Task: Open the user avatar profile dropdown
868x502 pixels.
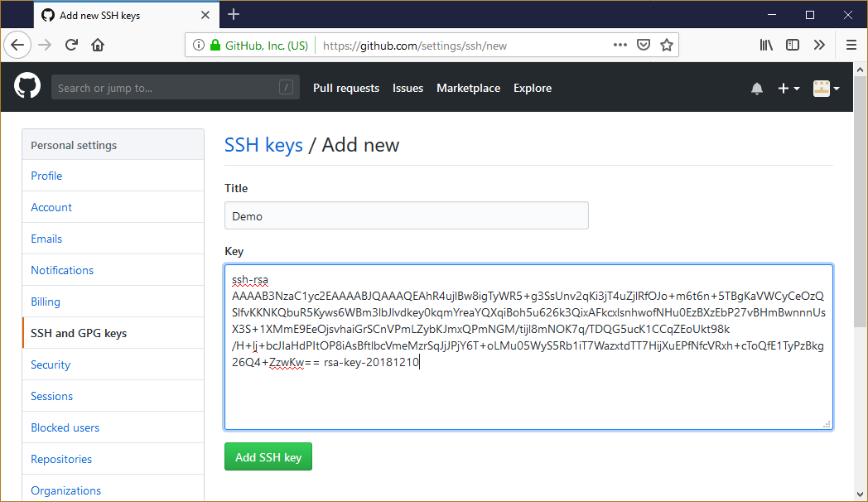Action: point(826,88)
